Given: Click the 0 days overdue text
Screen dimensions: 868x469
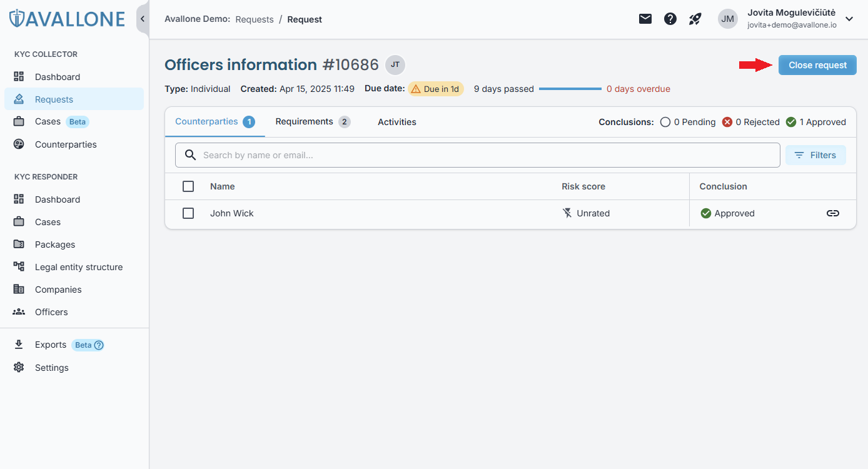Looking at the screenshot, I should [x=638, y=89].
